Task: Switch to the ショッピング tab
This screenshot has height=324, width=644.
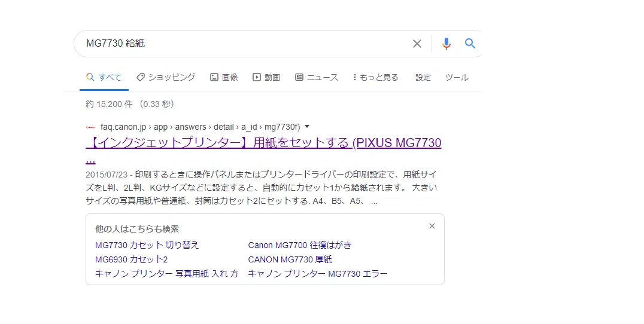Action: (166, 77)
